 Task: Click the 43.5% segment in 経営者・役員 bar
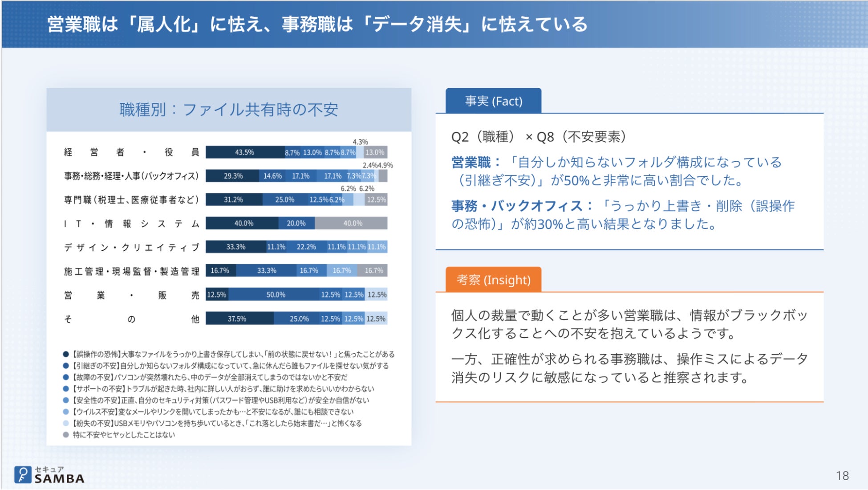click(x=244, y=152)
